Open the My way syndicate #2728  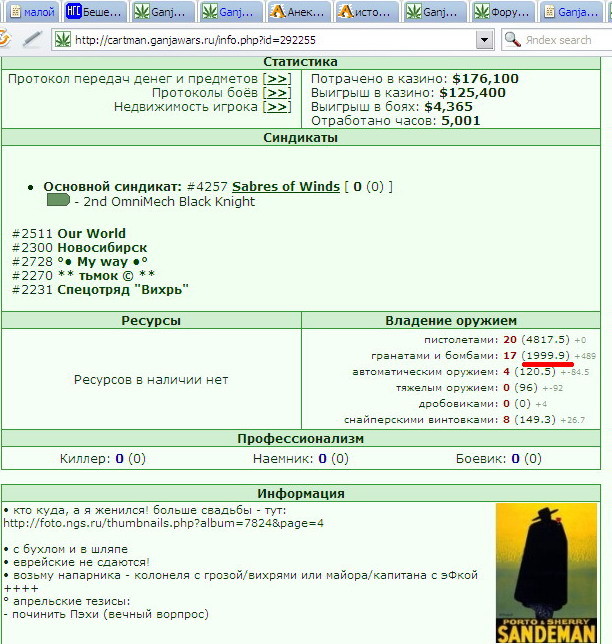[103, 262]
